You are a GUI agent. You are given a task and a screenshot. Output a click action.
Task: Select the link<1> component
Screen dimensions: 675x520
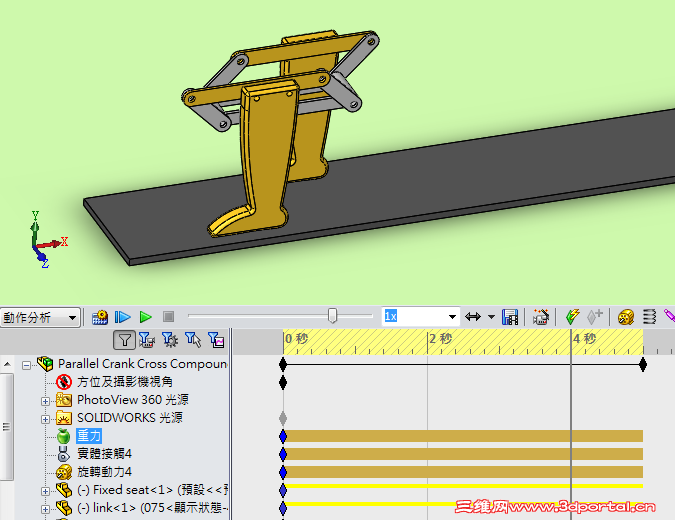pos(152,508)
